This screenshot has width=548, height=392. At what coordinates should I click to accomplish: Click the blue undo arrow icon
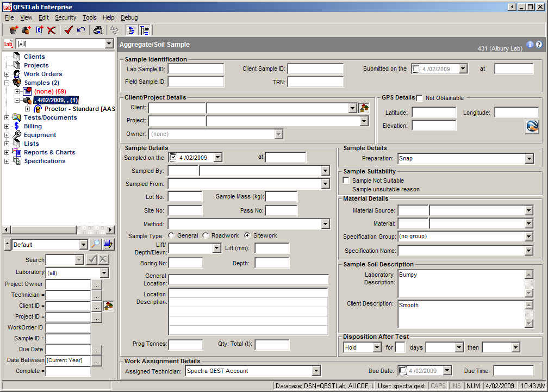pos(81,30)
